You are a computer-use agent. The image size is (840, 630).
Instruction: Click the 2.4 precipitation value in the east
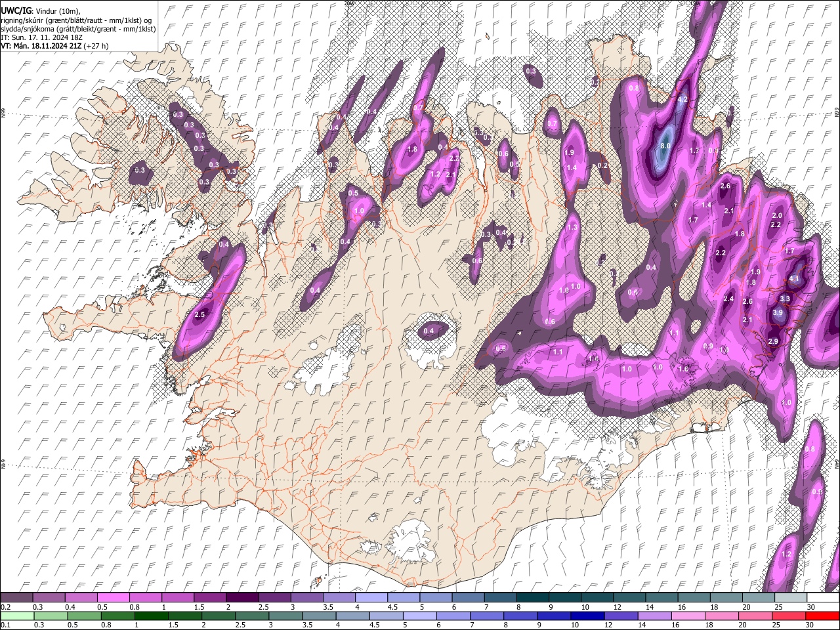point(728,299)
